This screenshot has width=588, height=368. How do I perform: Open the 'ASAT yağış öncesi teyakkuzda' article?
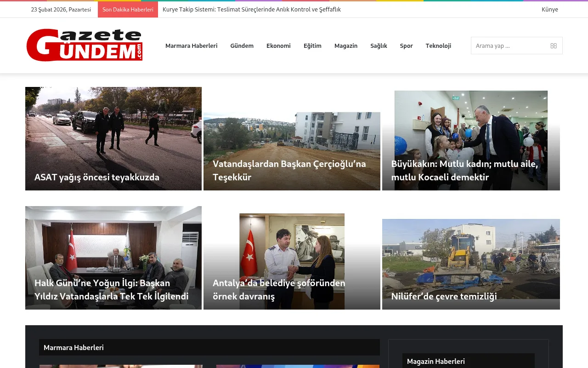(x=96, y=177)
